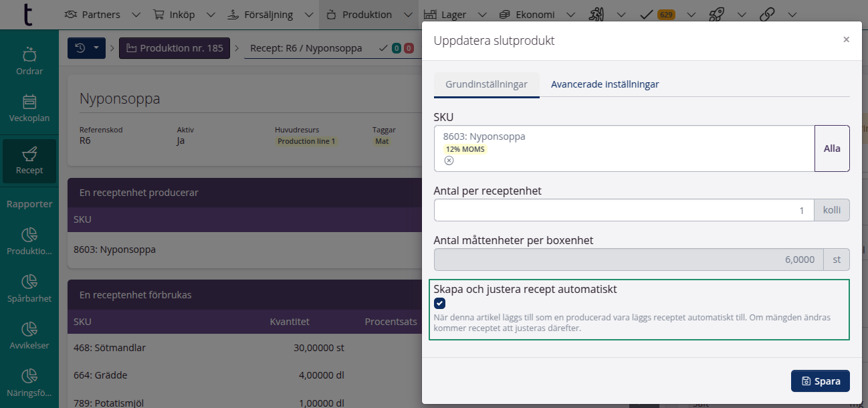Open Ordrar in the left sidebar

point(29,62)
